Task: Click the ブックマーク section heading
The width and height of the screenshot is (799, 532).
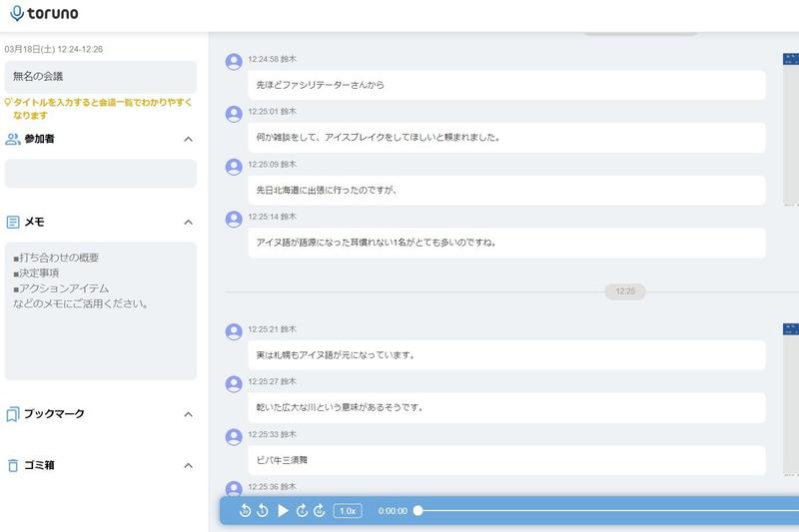Action: click(x=54, y=414)
